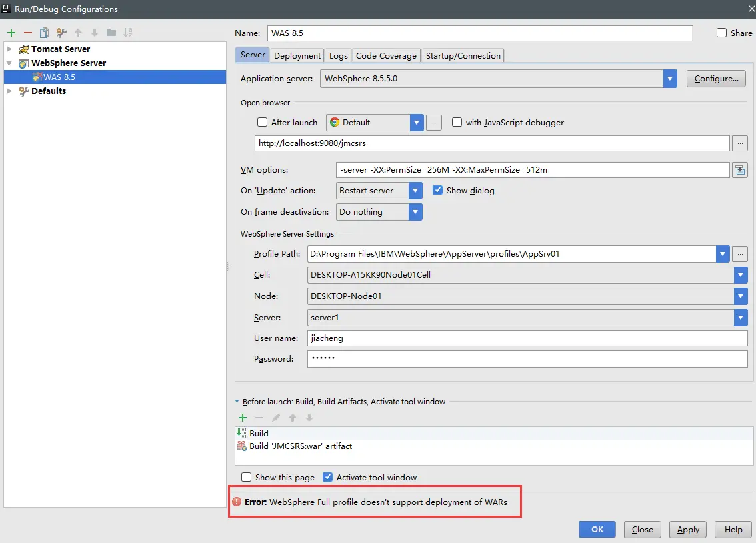Open the Server dropdown showing server1
756x543 pixels.
[741, 318]
